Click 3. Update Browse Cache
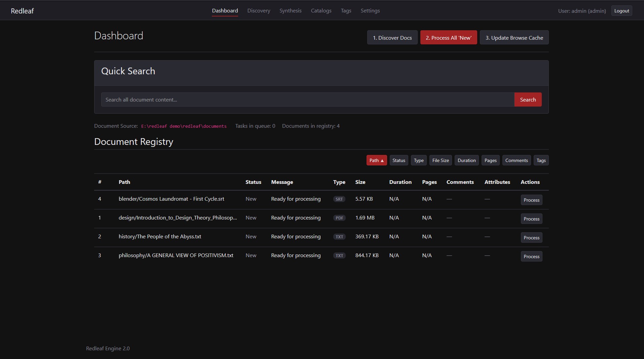 pyautogui.click(x=514, y=38)
